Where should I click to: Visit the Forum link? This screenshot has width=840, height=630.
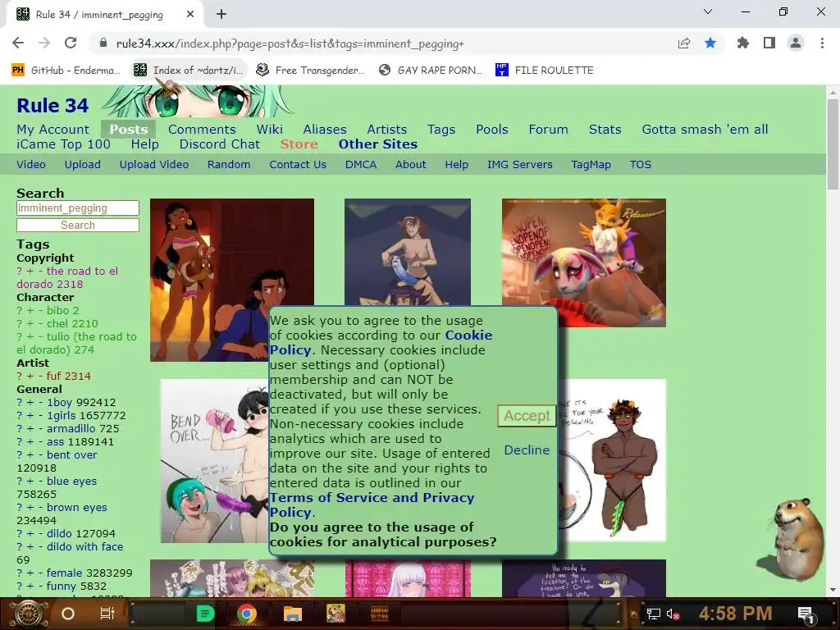(548, 130)
